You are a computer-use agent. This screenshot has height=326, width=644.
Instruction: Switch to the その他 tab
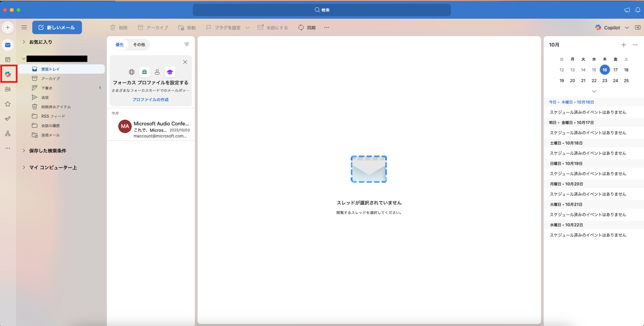(x=139, y=45)
